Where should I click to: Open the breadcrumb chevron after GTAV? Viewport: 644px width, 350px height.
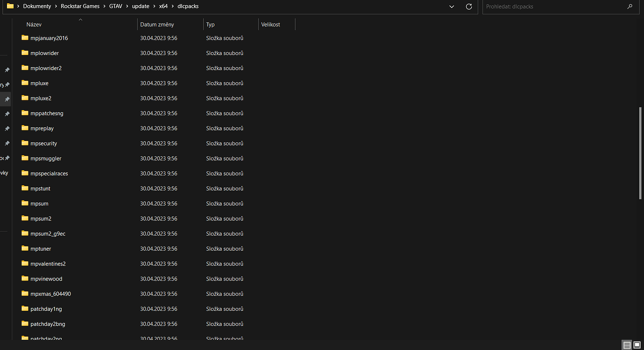[x=127, y=6]
